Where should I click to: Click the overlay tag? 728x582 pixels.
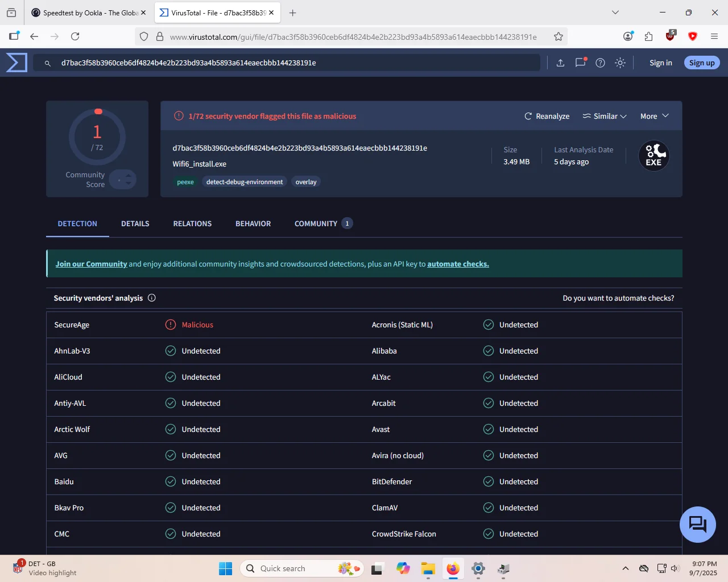pyautogui.click(x=306, y=182)
